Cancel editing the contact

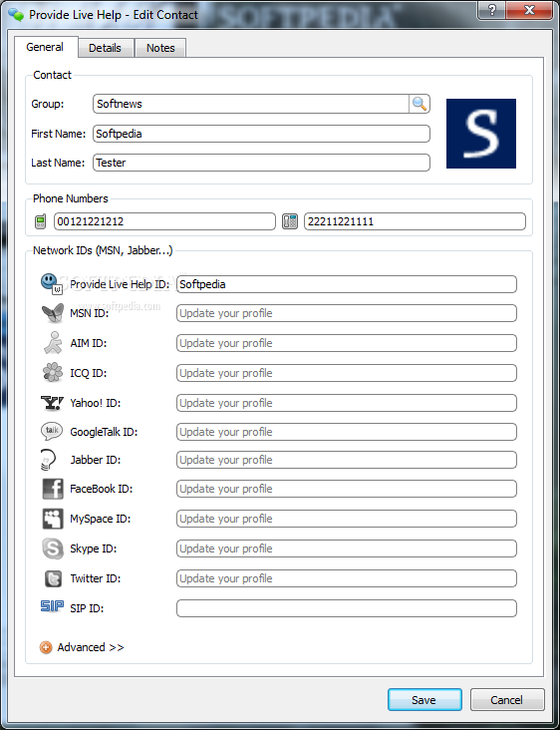[507, 700]
